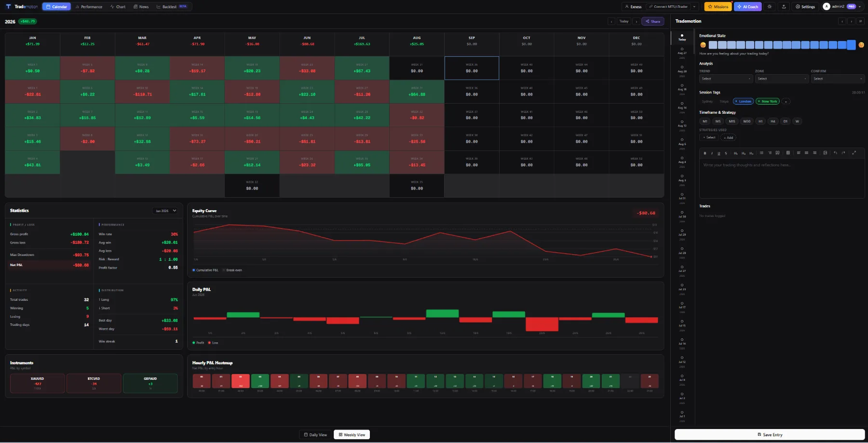
Task: Open the Missions button
Action: tap(718, 7)
